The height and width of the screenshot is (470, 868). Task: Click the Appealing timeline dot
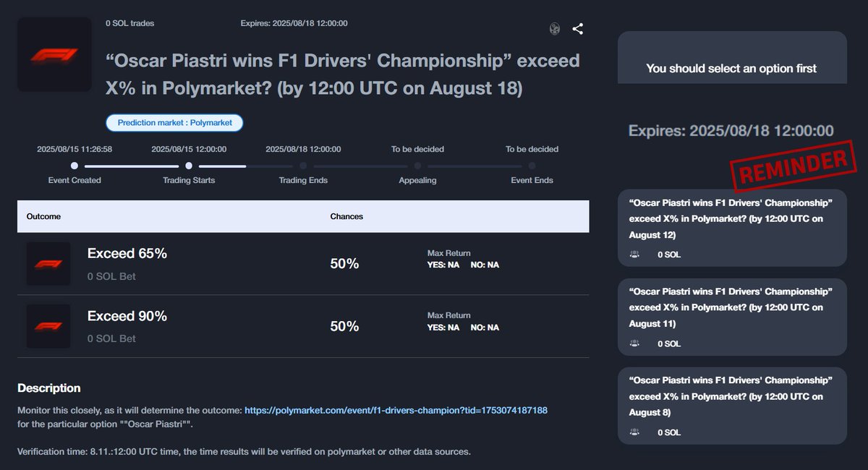(x=417, y=166)
